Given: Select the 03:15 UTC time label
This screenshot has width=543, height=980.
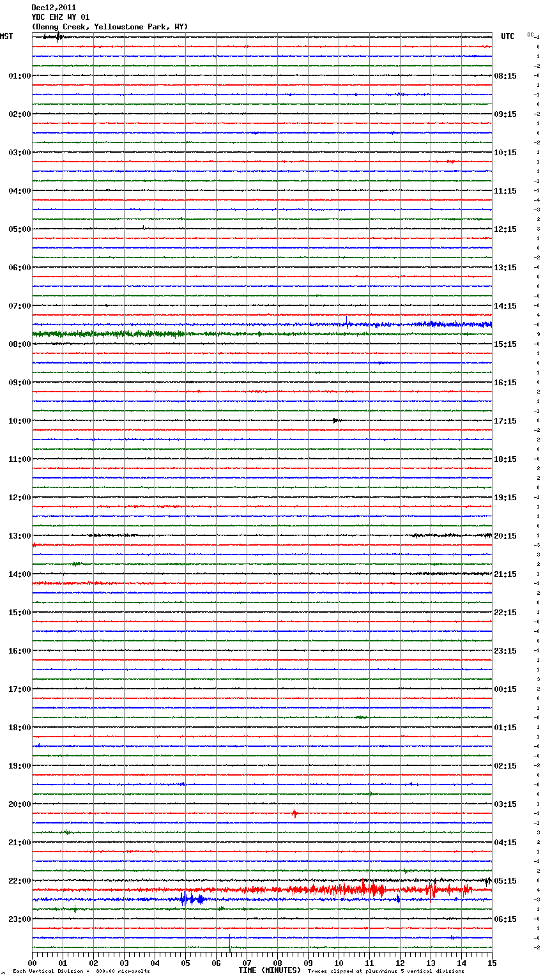Looking at the screenshot, I should 505,804.
